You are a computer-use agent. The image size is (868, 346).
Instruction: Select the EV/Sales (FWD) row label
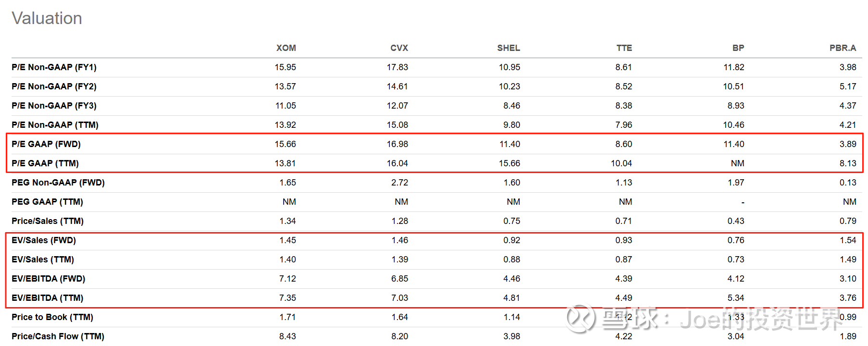click(44, 240)
